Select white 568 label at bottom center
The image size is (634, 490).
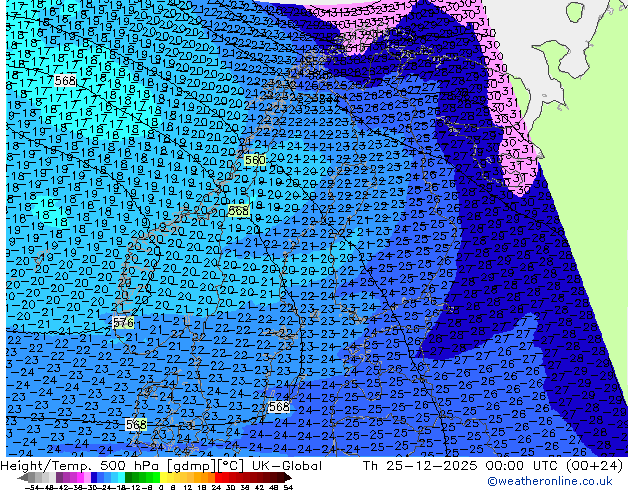pos(279,406)
